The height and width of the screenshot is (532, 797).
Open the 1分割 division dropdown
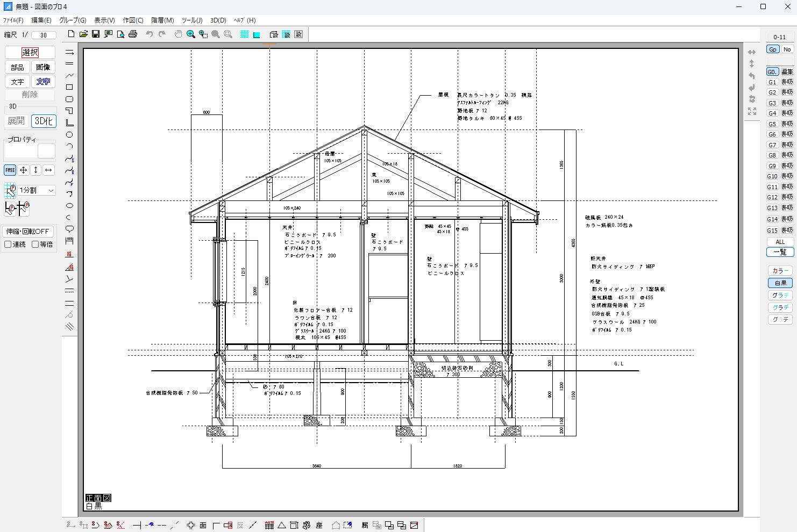pyautogui.click(x=37, y=190)
